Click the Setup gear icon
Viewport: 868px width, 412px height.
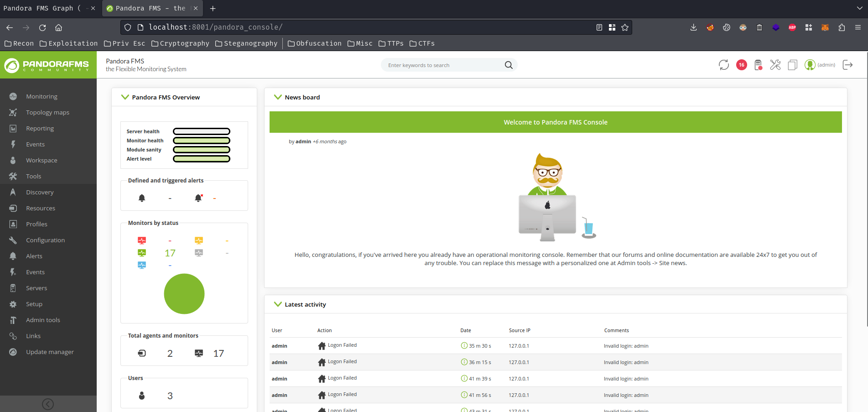tap(13, 304)
